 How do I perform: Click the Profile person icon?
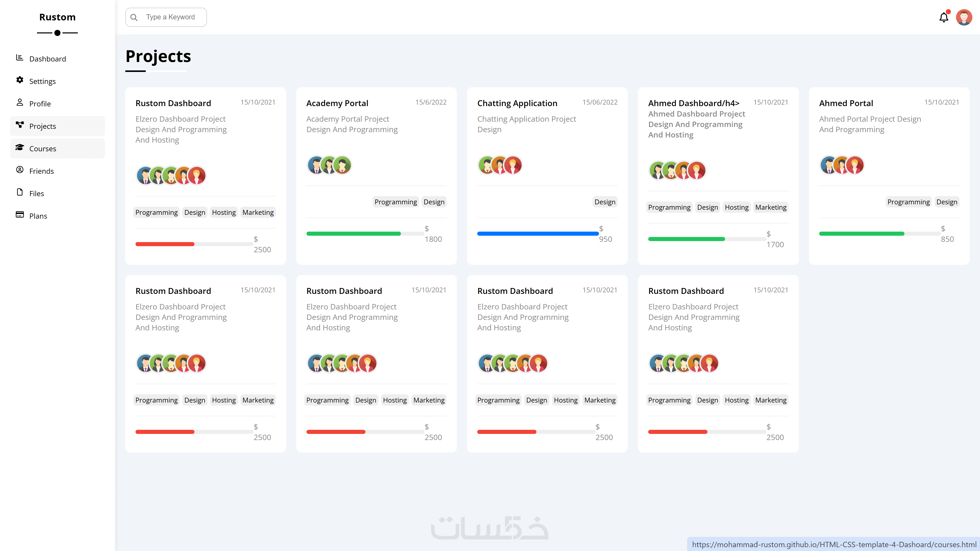pyautogui.click(x=20, y=103)
